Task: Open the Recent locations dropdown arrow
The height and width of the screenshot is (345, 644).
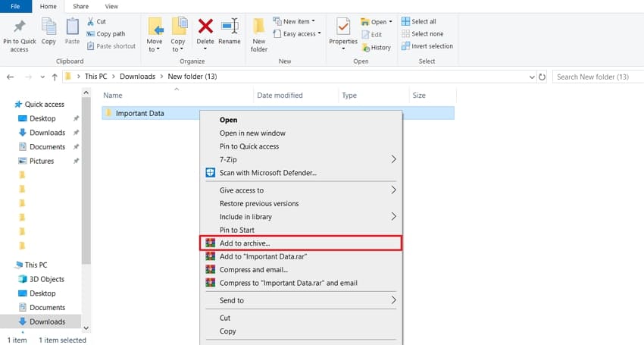Action: click(42, 77)
